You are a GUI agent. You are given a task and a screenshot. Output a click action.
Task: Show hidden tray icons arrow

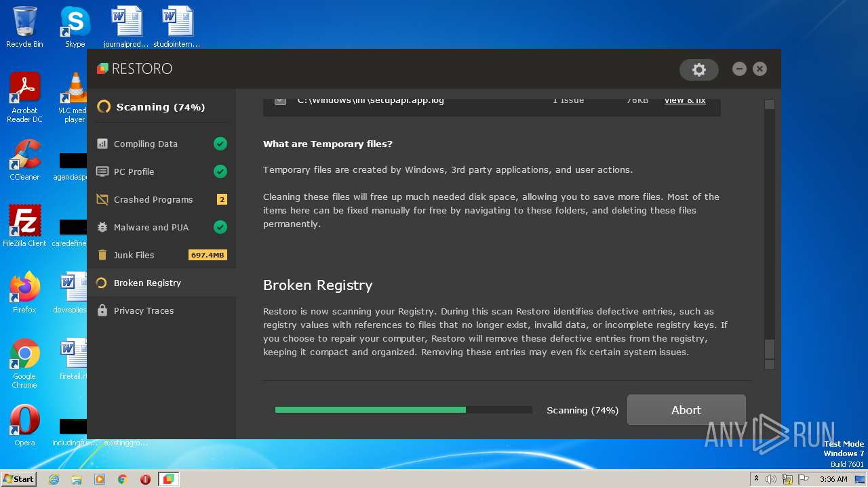point(756,479)
